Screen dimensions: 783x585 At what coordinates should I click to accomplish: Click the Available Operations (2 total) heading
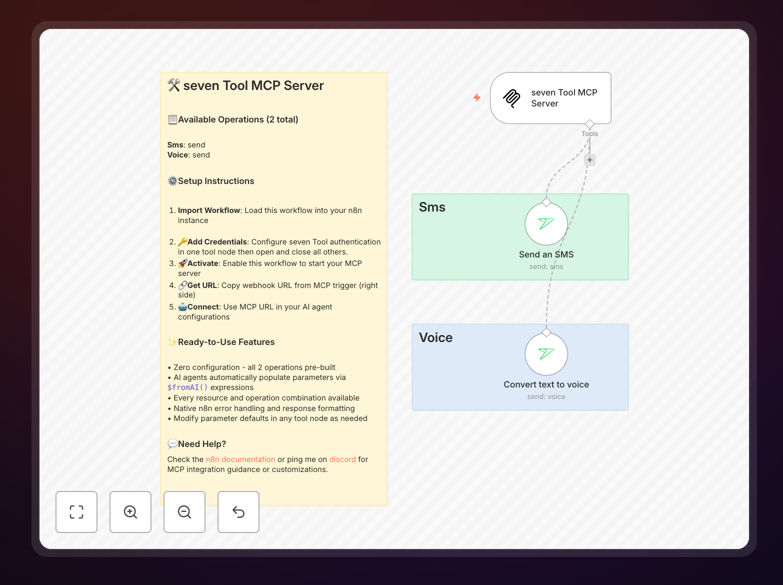tap(233, 119)
